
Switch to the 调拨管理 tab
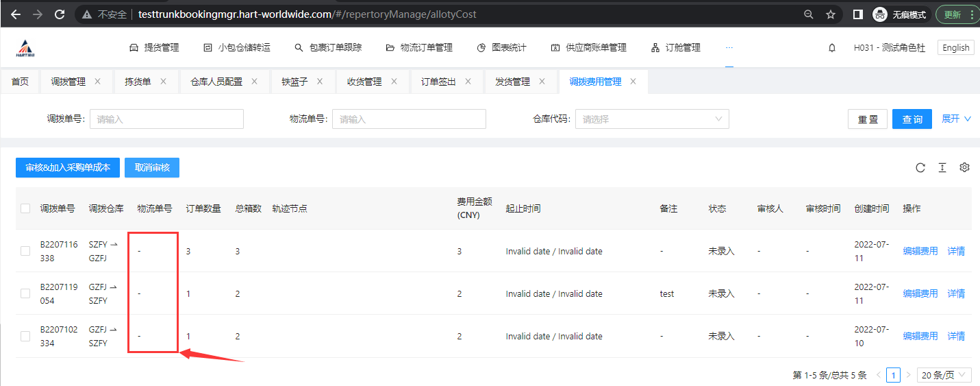(x=68, y=82)
